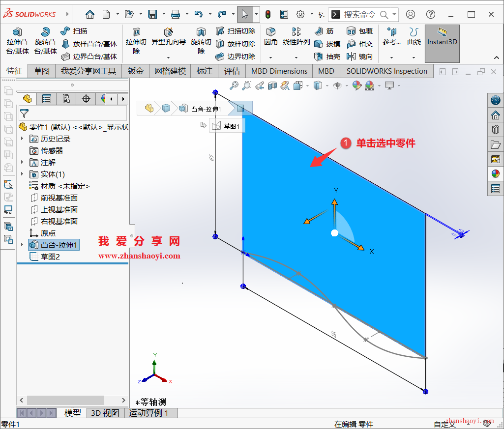Screen dimensions: 504x429
Task: Click the Revolved Cut (旋转切除) tool
Action: click(201, 41)
